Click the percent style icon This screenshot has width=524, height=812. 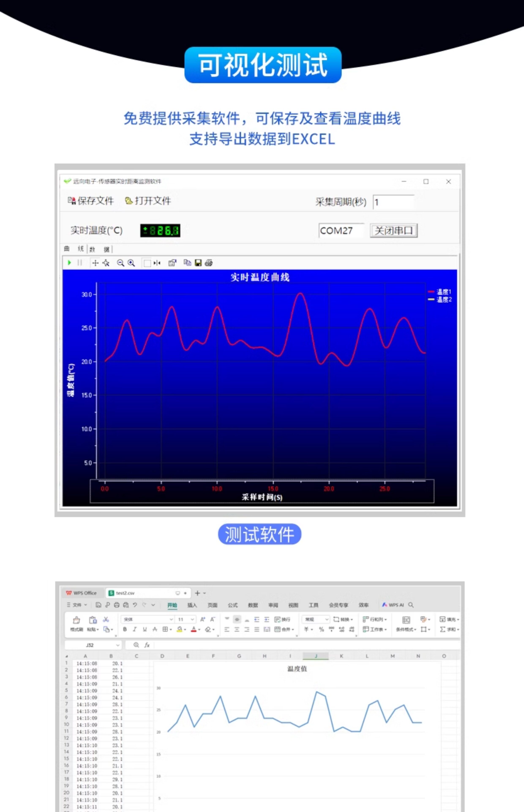(322, 630)
